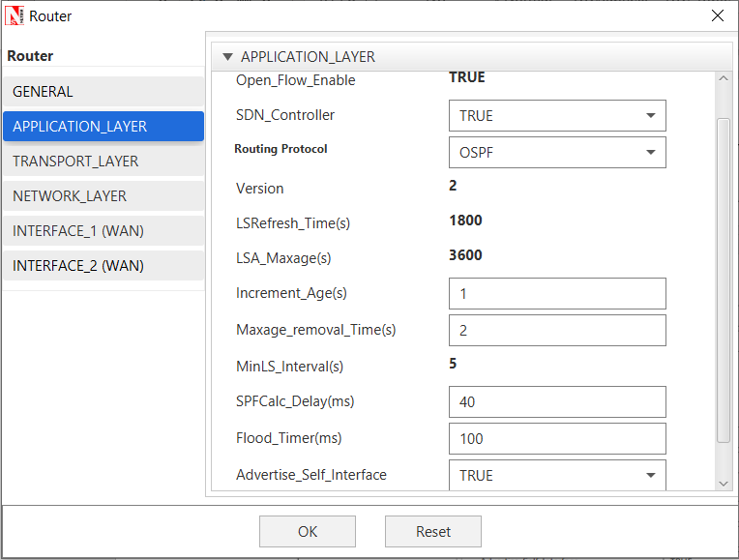Close the Router dialog window
The height and width of the screenshot is (560, 739).
[717, 16]
